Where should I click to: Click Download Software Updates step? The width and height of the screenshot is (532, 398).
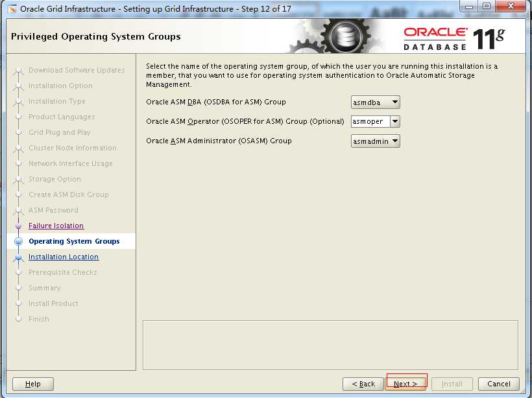coord(77,70)
